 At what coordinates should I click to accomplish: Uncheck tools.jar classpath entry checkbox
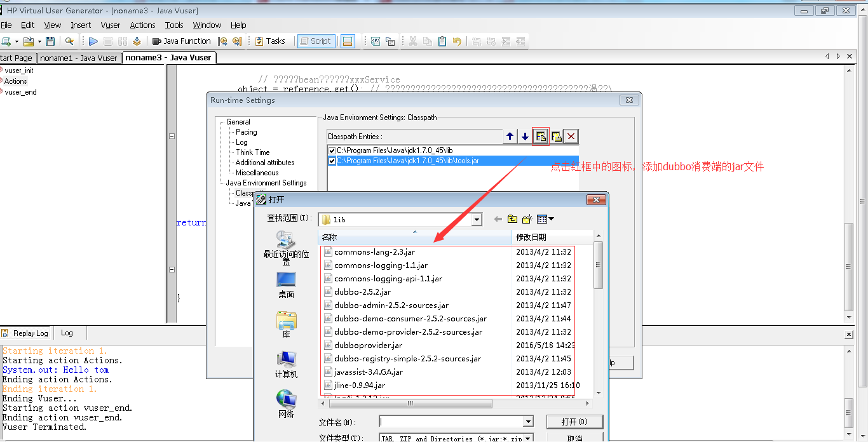click(x=332, y=161)
